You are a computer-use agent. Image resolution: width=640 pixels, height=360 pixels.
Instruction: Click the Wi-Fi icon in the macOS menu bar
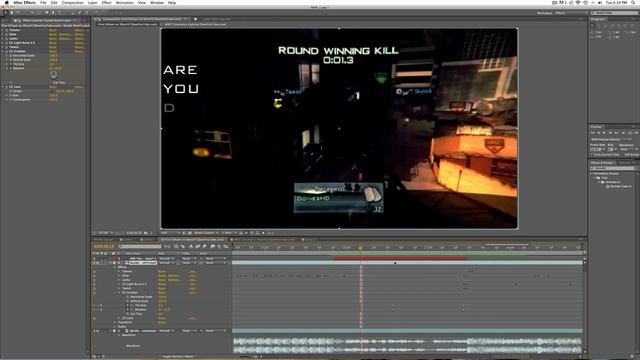coord(578,2)
